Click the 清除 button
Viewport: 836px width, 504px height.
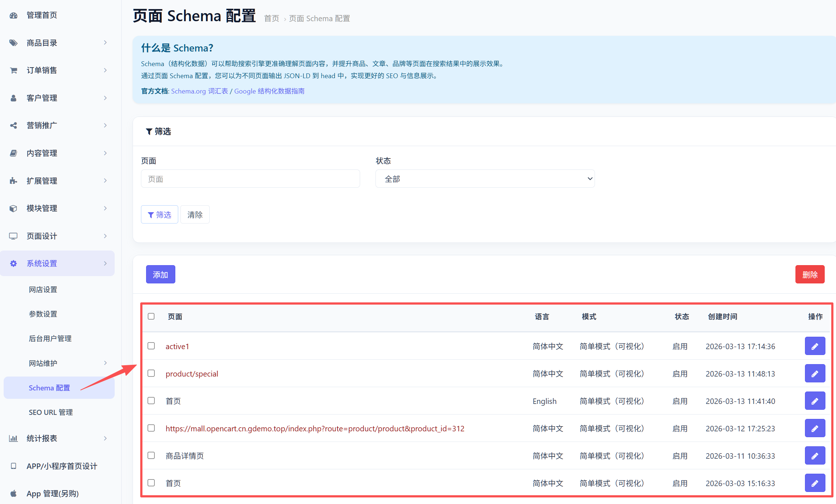pos(195,214)
